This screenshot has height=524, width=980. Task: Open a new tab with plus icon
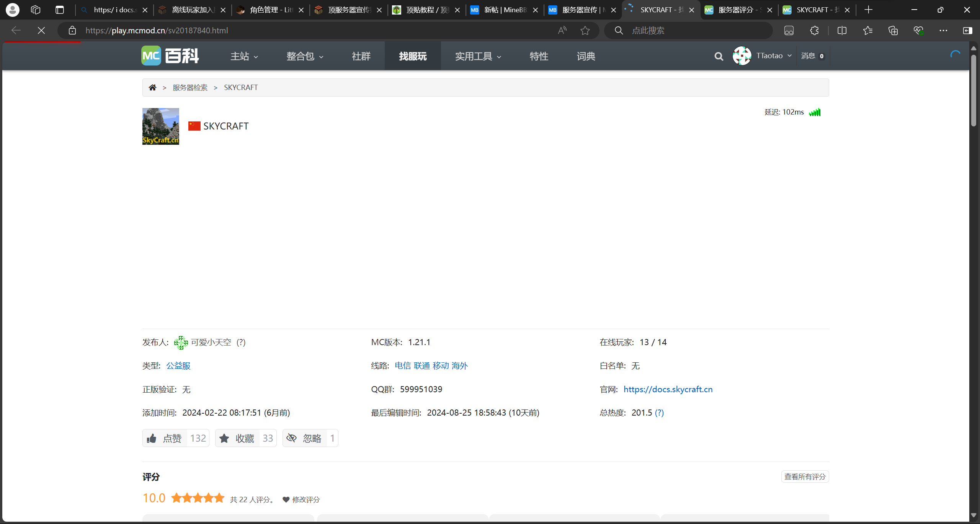click(869, 10)
